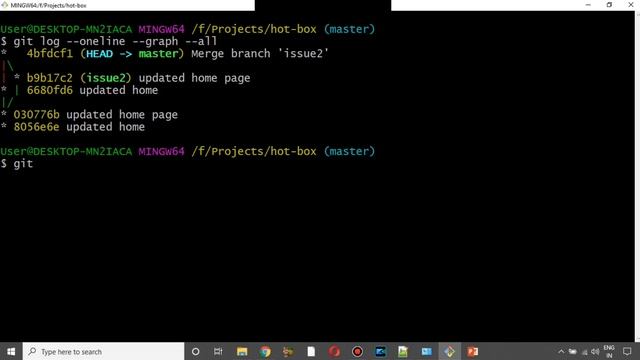This screenshot has width=640, height=360.
Task: Minimize the MINGW64 terminal window
Action: [x=588, y=5]
